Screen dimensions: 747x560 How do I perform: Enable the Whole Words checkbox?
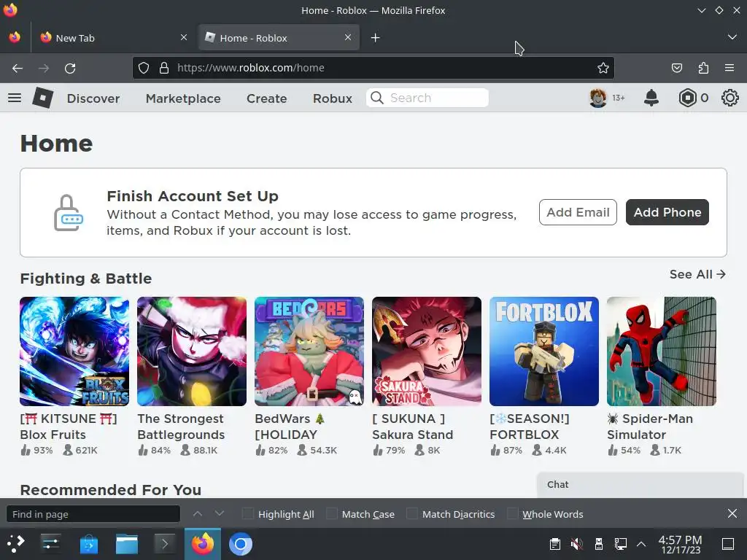coord(513,514)
